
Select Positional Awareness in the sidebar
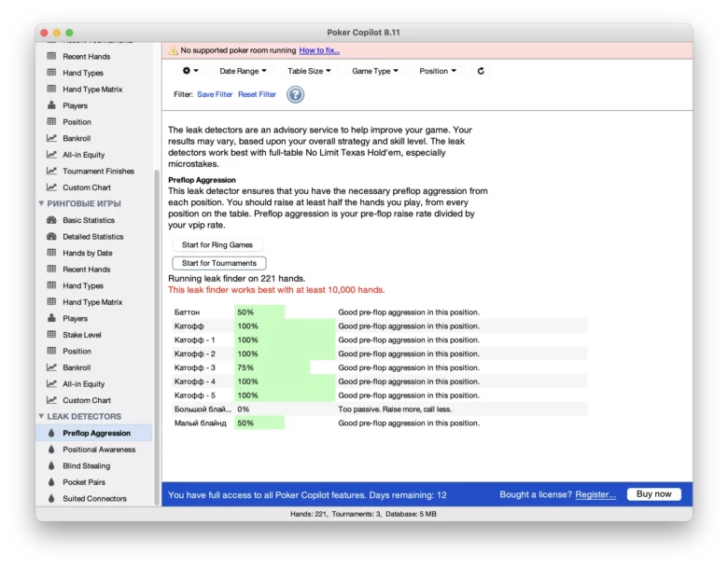(x=98, y=450)
